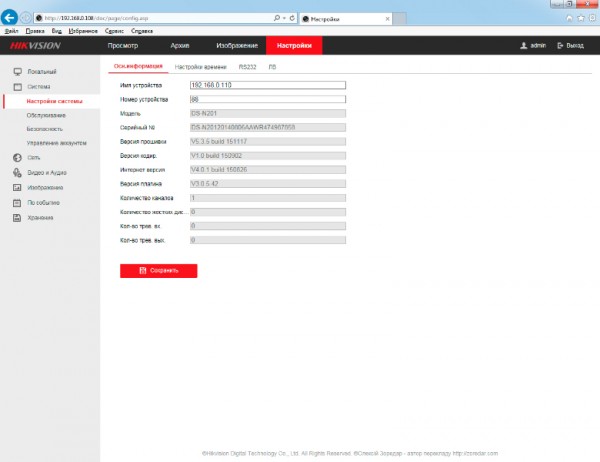Click Версия прошивки V5.3.5 field
Viewport: 600px width, 462px height.
pos(268,142)
